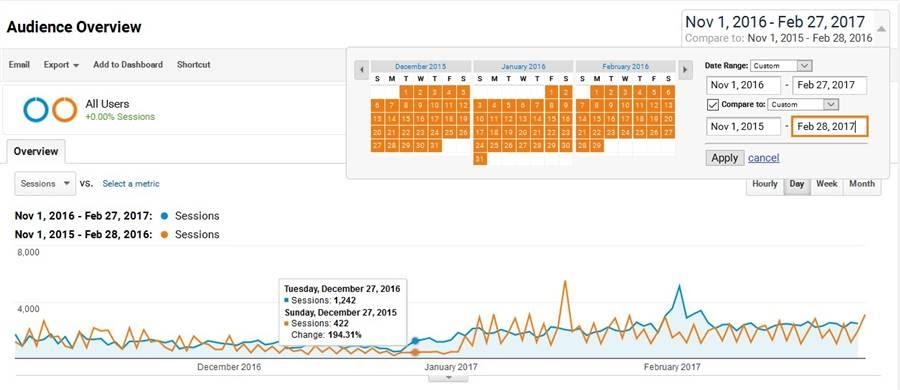Set chart granularity to Month
Viewport: 900px width, 390px height.
[862, 184]
